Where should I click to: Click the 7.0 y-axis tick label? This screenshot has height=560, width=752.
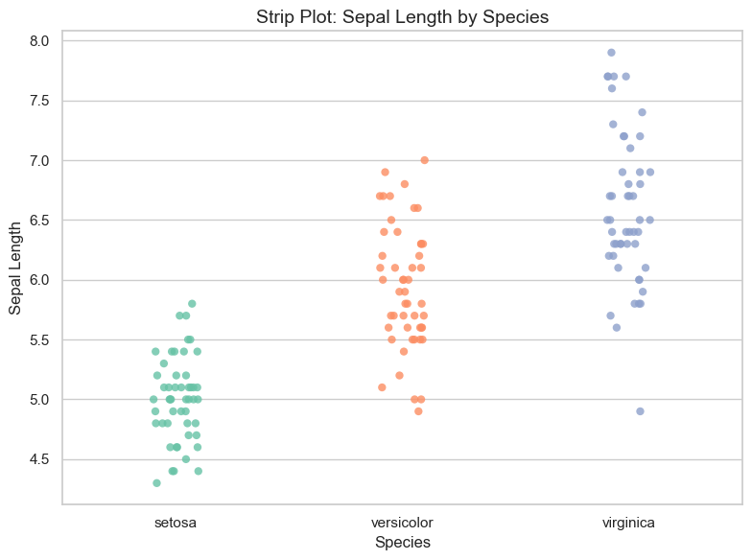point(39,161)
